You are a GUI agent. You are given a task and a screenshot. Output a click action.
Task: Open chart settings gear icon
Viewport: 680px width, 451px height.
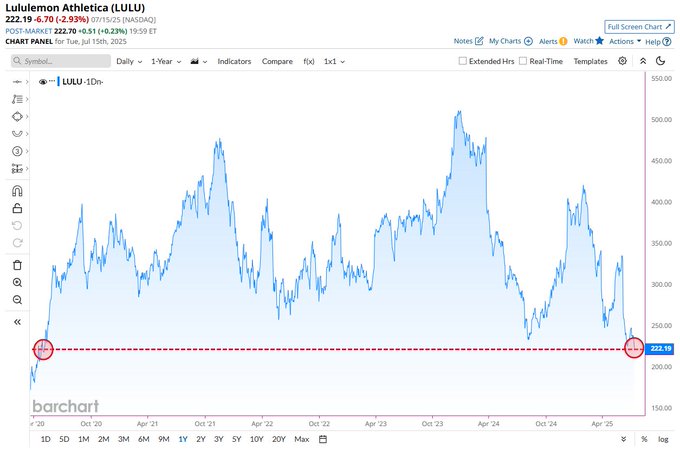622,61
